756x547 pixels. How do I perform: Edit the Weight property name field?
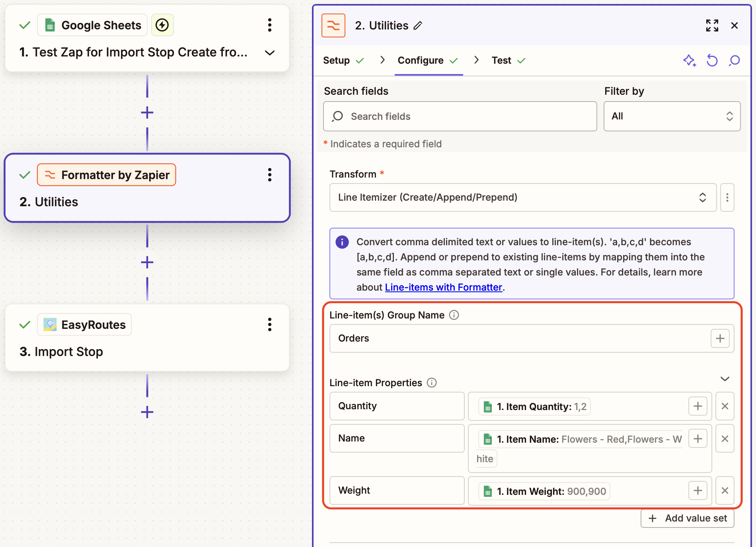397,490
